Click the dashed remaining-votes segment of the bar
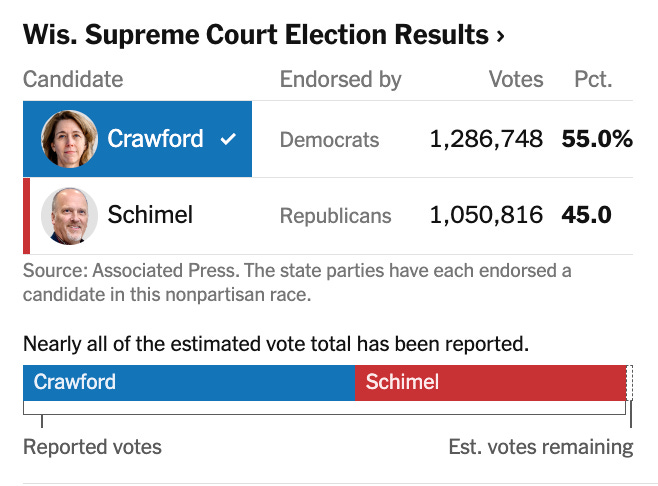658x486 pixels. [x=629, y=382]
